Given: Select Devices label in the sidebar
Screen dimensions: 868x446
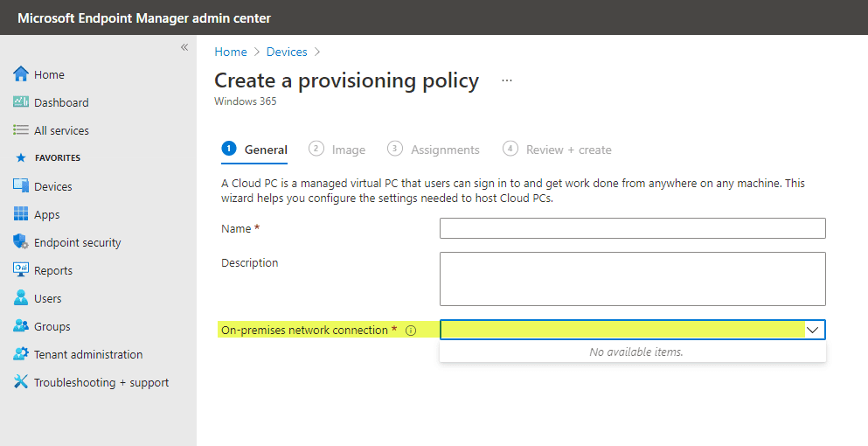Looking at the screenshot, I should 53,187.
